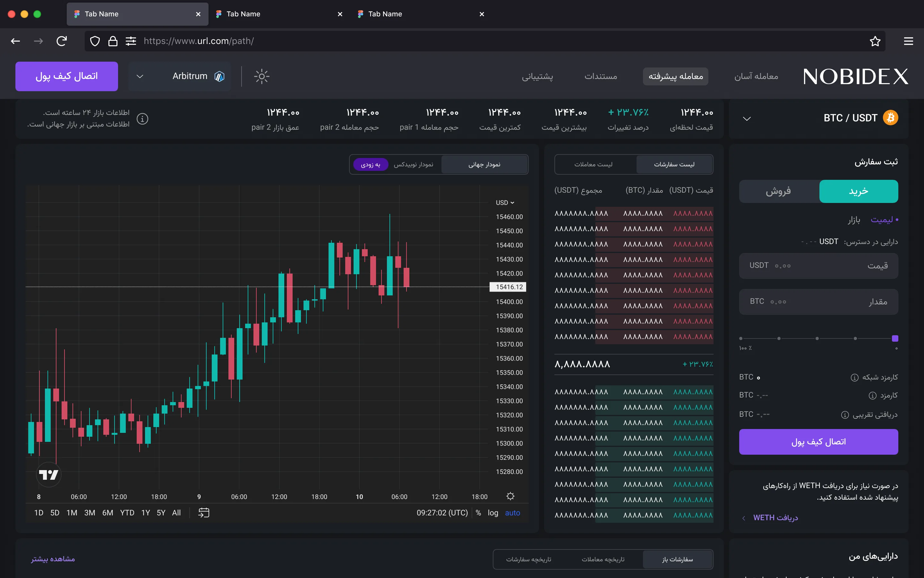This screenshot has height=578, width=924.
Task: Switch to the سفارشات باز tab
Action: point(677,559)
